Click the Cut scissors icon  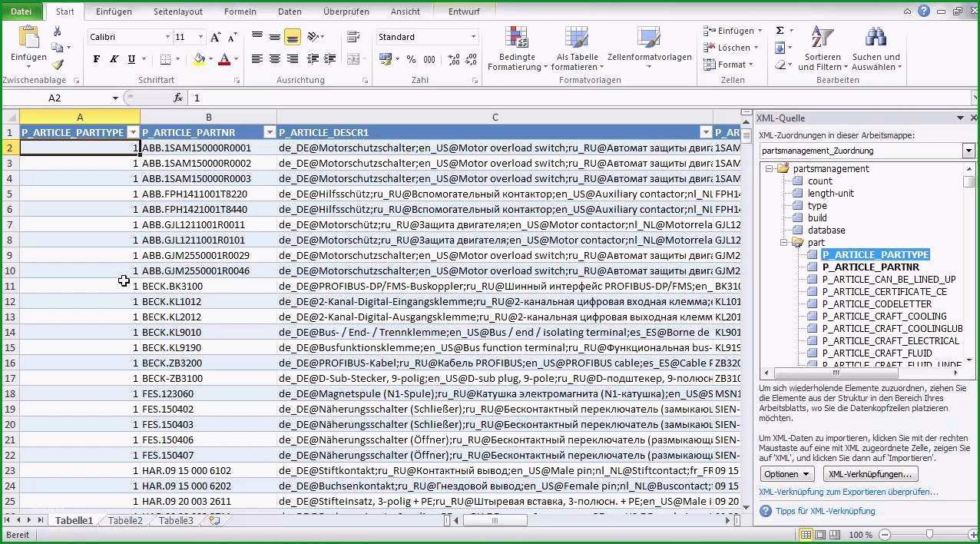click(x=57, y=32)
